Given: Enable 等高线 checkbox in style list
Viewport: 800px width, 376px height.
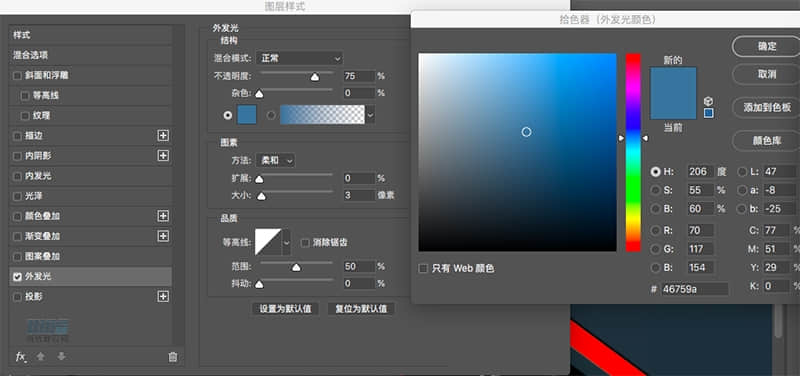Looking at the screenshot, I should (x=25, y=95).
